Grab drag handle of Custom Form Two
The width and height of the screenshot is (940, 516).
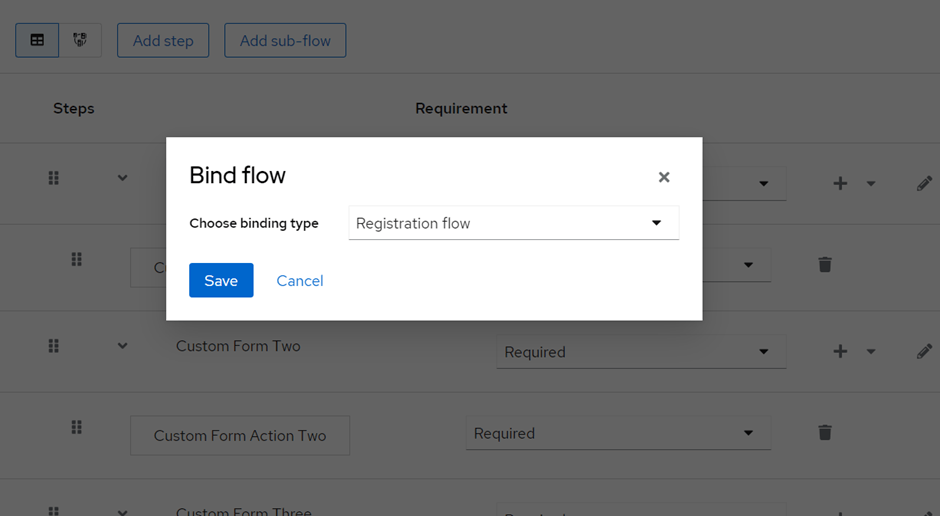click(x=53, y=346)
